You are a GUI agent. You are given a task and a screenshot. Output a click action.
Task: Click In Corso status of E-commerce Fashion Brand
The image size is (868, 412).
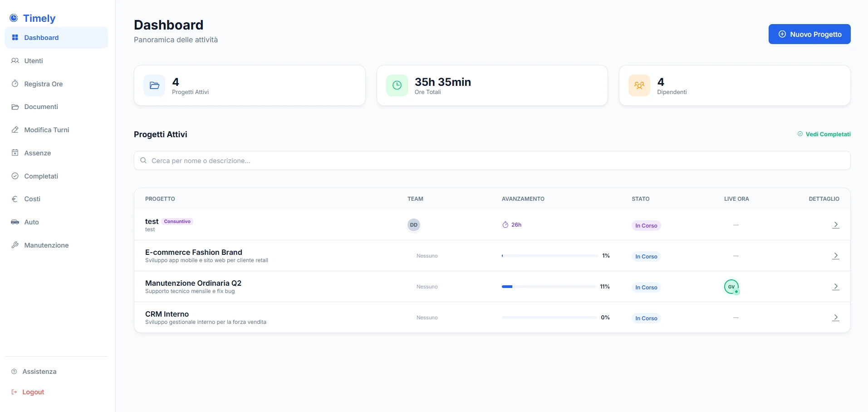coord(646,257)
